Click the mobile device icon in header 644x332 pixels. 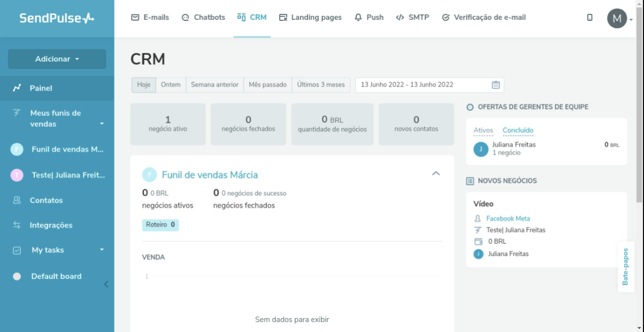coord(590,18)
